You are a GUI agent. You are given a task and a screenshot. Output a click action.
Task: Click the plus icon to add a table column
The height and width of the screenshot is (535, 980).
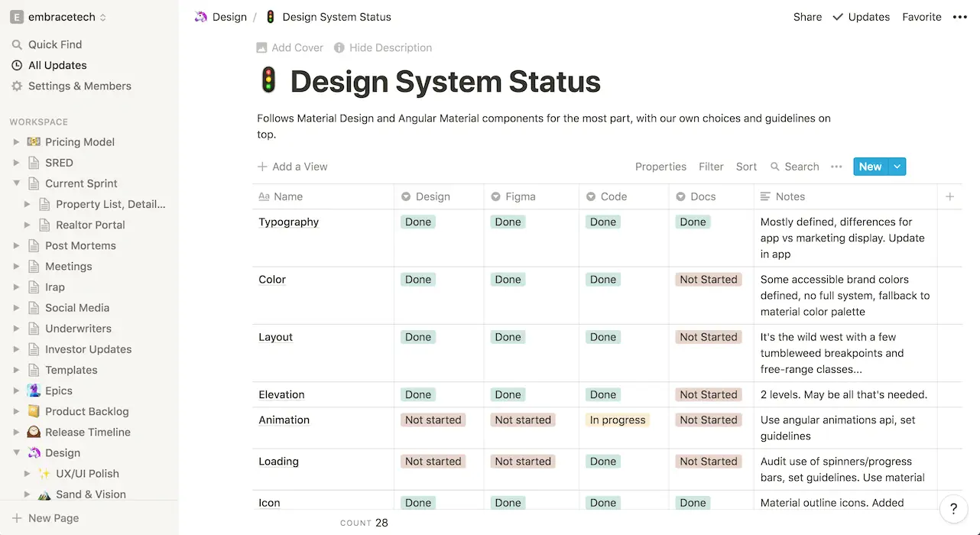pyautogui.click(x=949, y=196)
